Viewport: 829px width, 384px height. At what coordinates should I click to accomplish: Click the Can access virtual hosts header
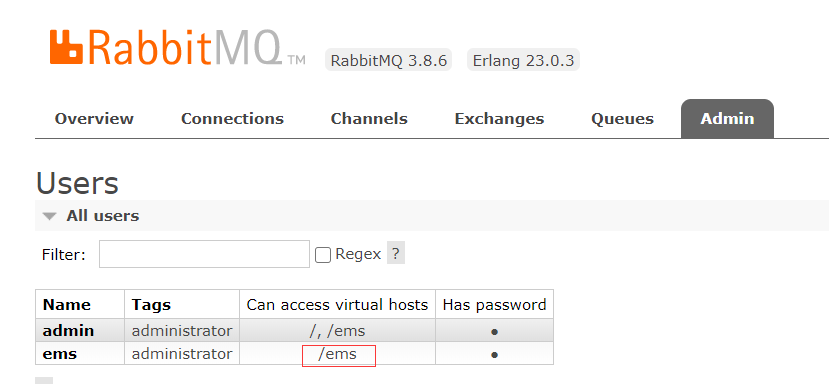pos(337,305)
